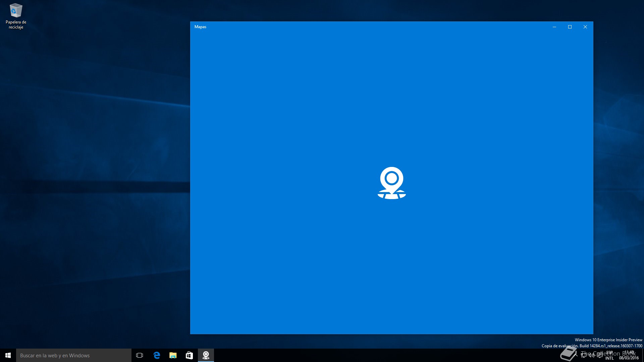The height and width of the screenshot is (362, 644).
Task: Open the volume control tray icon
Action: (x=592, y=355)
